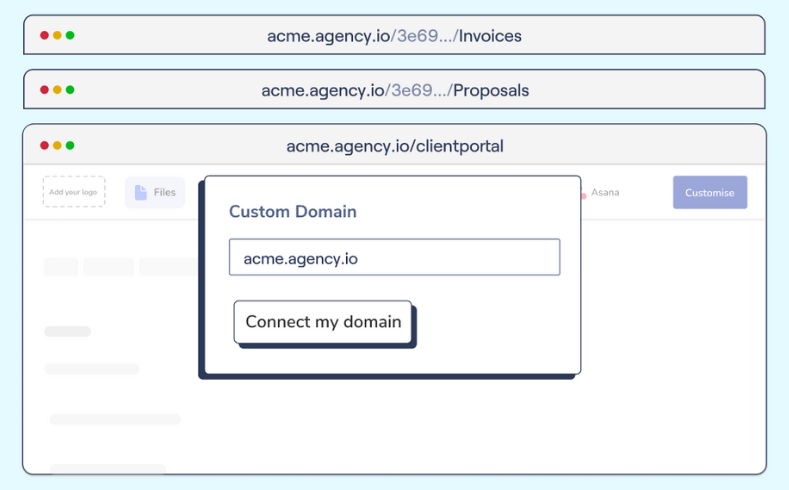The image size is (789, 490).
Task: Open the Files tab
Action: pos(155,193)
